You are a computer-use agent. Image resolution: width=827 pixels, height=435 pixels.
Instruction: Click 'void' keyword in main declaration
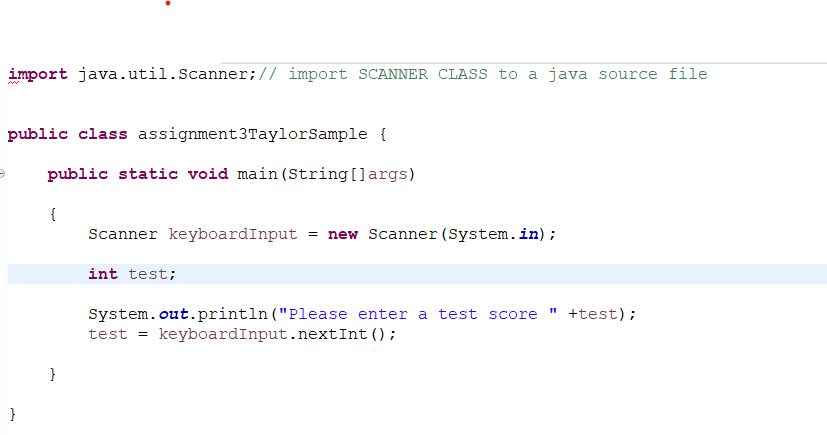pyautogui.click(x=208, y=174)
